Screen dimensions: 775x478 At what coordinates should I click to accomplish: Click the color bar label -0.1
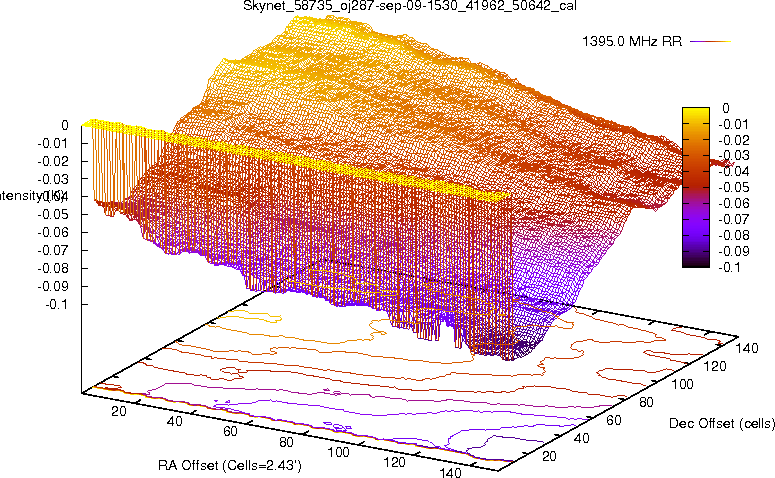click(x=729, y=267)
